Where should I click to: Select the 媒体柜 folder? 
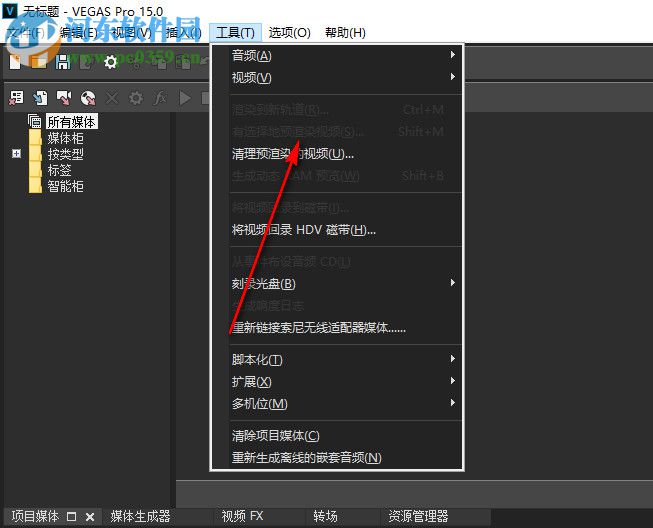click(x=65, y=138)
